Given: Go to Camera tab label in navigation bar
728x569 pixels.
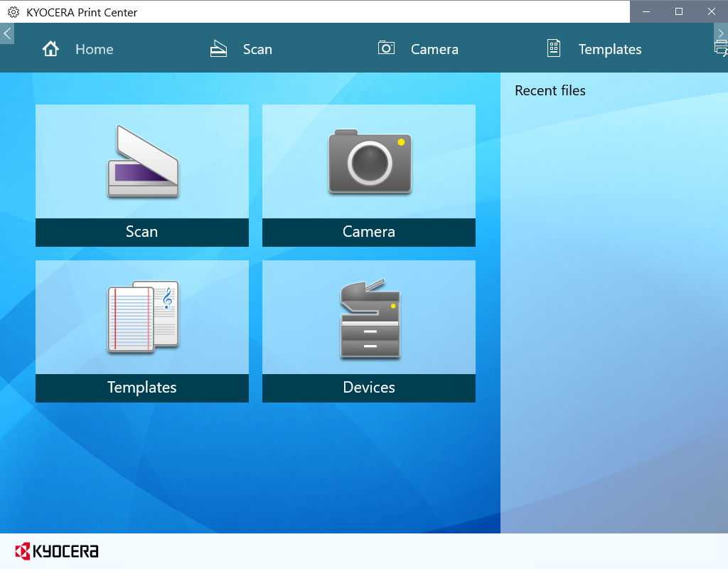Looking at the screenshot, I should (x=434, y=49).
